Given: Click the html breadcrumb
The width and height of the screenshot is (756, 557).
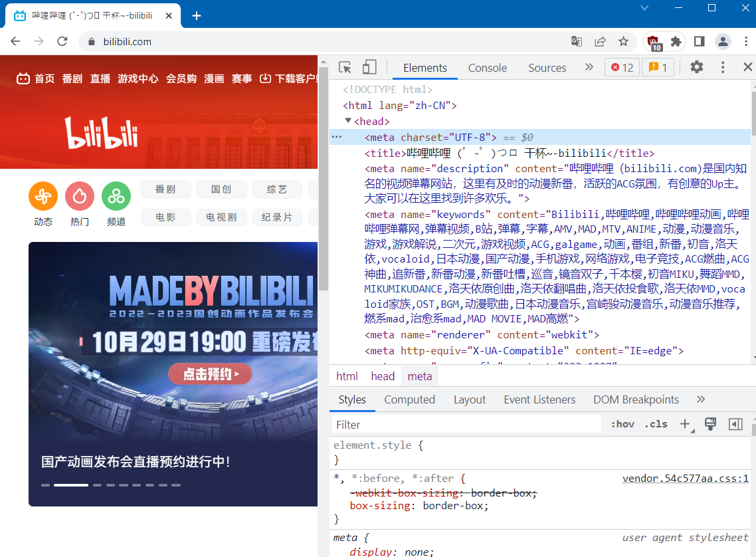Looking at the screenshot, I should pyautogui.click(x=347, y=376).
